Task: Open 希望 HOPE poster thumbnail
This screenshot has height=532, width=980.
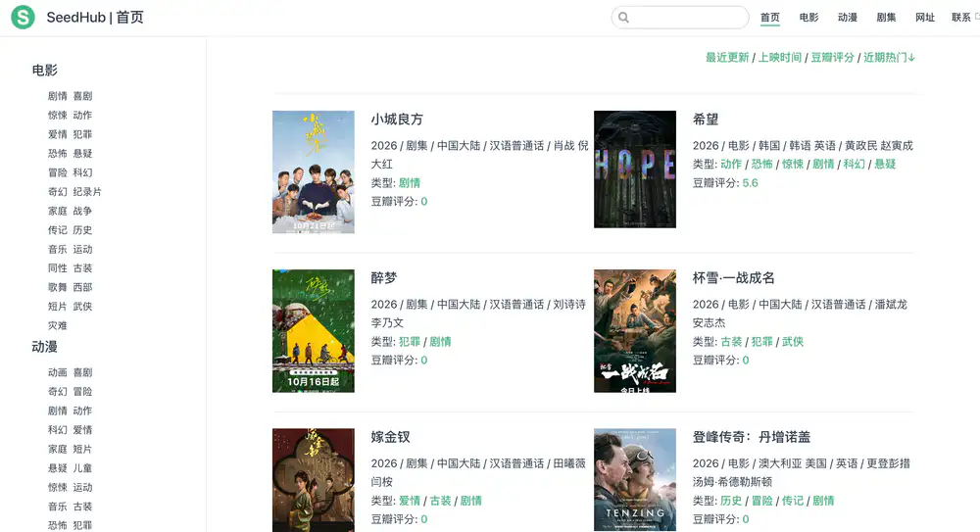Action: (x=635, y=169)
